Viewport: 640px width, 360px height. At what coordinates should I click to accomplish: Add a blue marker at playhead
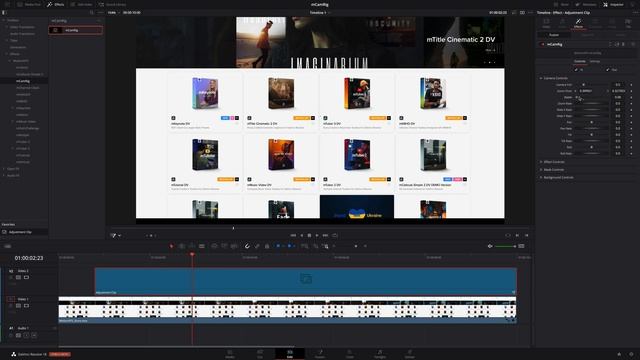coord(289,246)
